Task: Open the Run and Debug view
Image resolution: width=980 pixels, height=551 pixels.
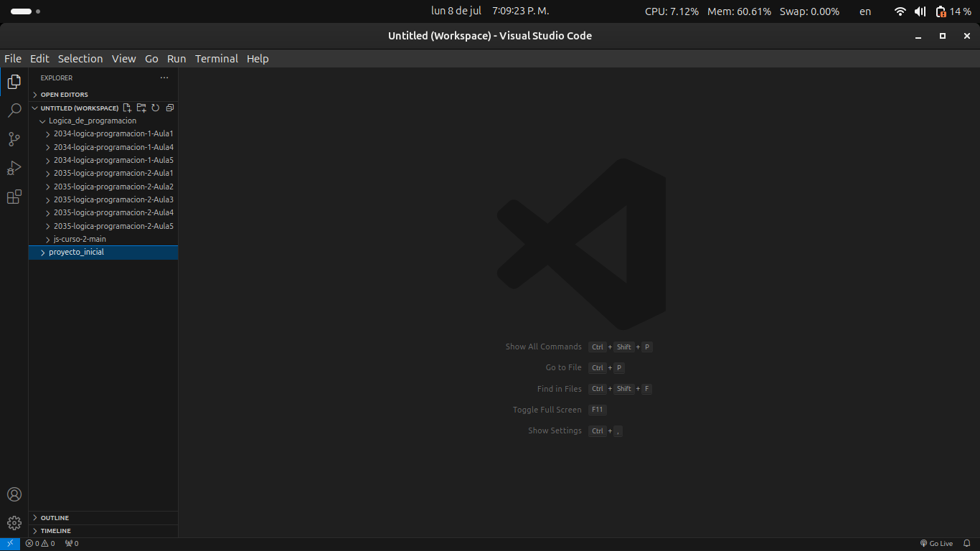Action: click(x=14, y=168)
